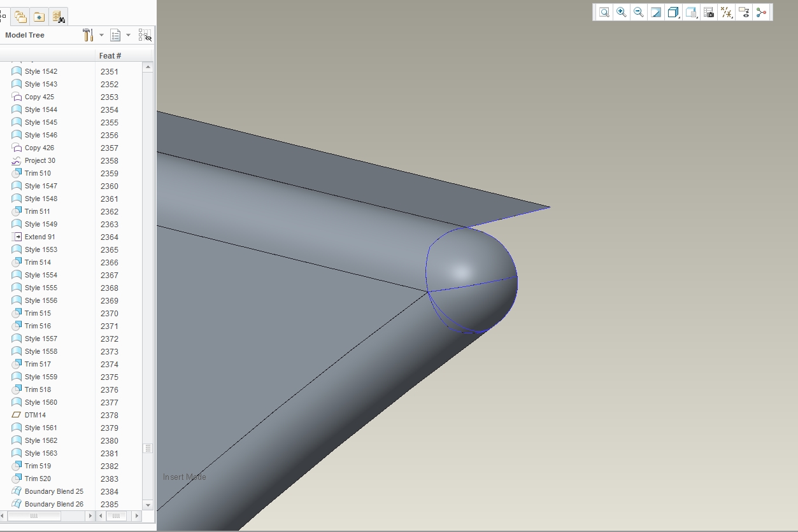
Task: Select Style 1546 feature
Action: 41,135
